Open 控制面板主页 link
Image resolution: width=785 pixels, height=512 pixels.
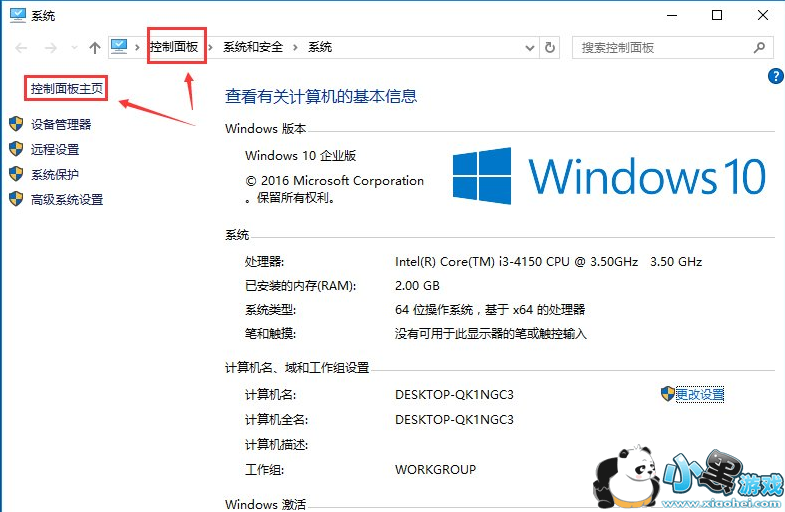(x=67, y=89)
